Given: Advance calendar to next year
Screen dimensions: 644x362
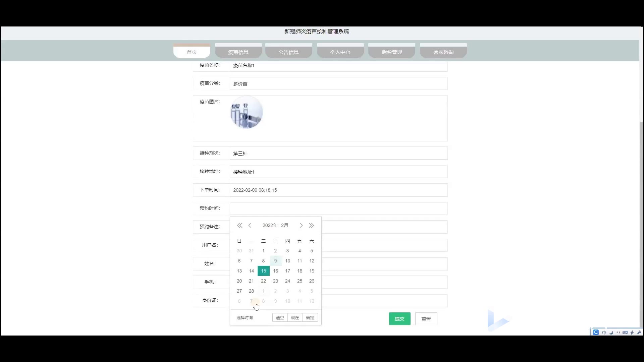Looking at the screenshot, I should pos(311,225).
